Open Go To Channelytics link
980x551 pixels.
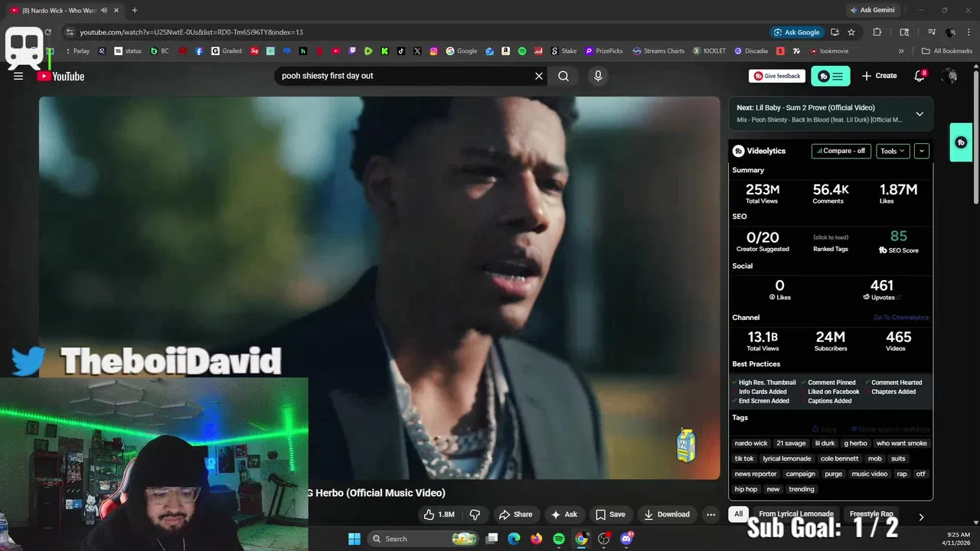[901, 318]
